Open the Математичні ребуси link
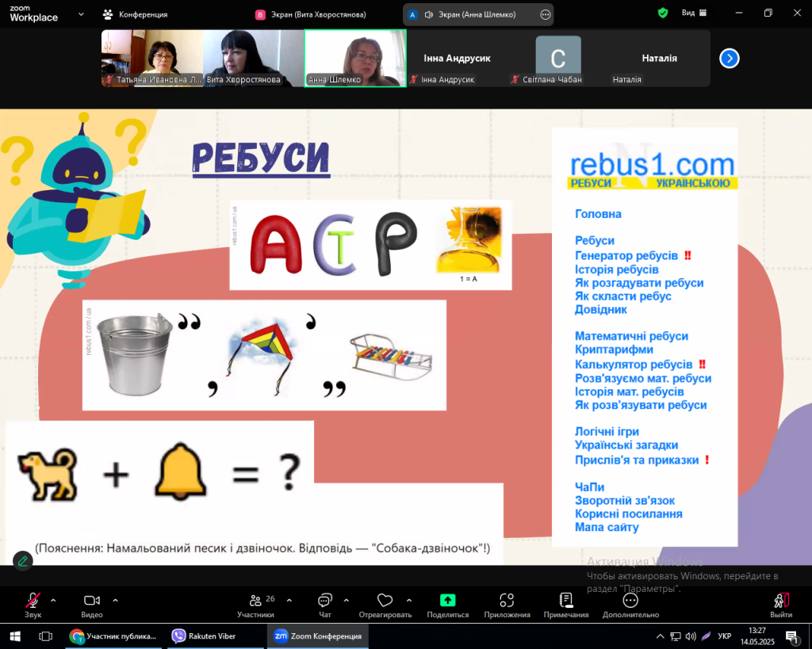The image size is (812, 649). point(631,336)
